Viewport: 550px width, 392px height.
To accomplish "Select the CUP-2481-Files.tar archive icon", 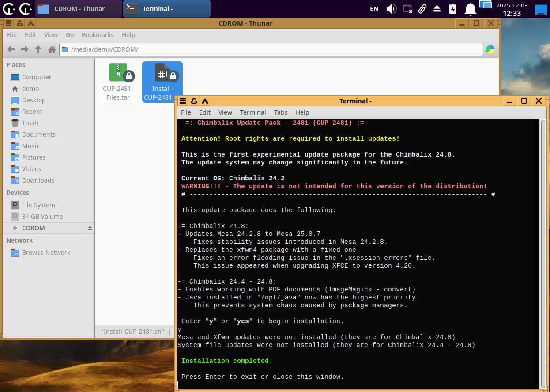I will 118,73.
